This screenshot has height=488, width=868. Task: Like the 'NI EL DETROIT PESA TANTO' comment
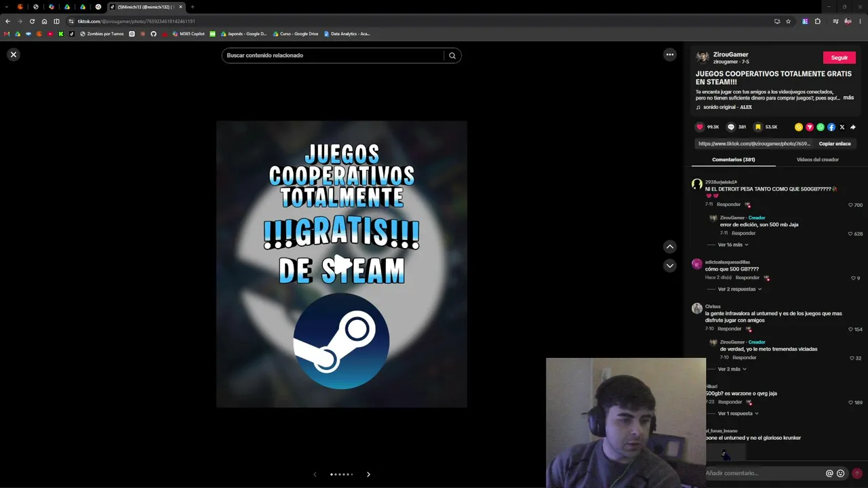click(851, 205)
